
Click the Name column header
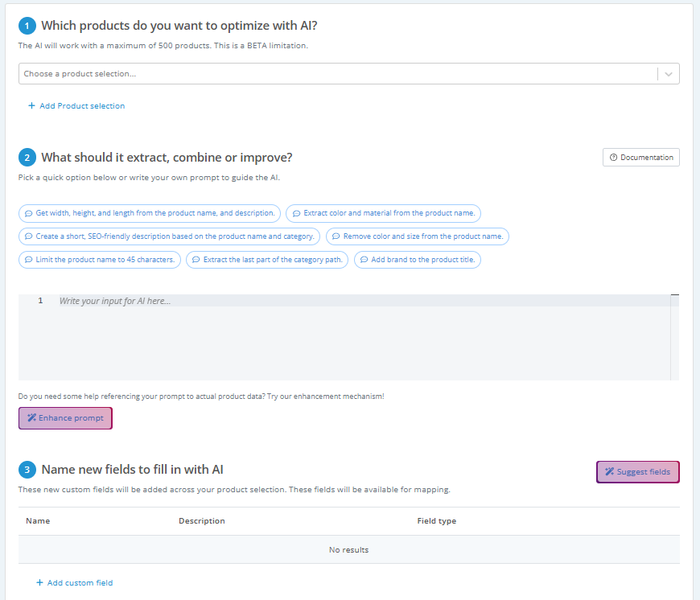(x=38, y=521)
